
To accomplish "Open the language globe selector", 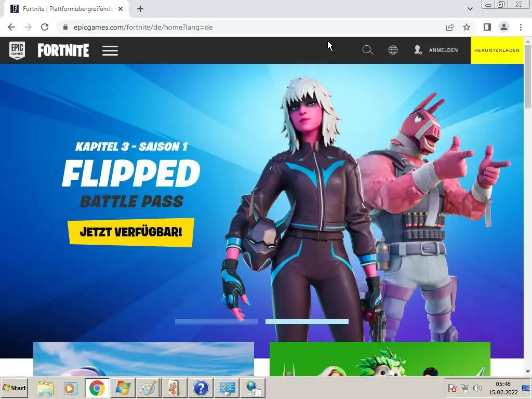I will point(393,50).
